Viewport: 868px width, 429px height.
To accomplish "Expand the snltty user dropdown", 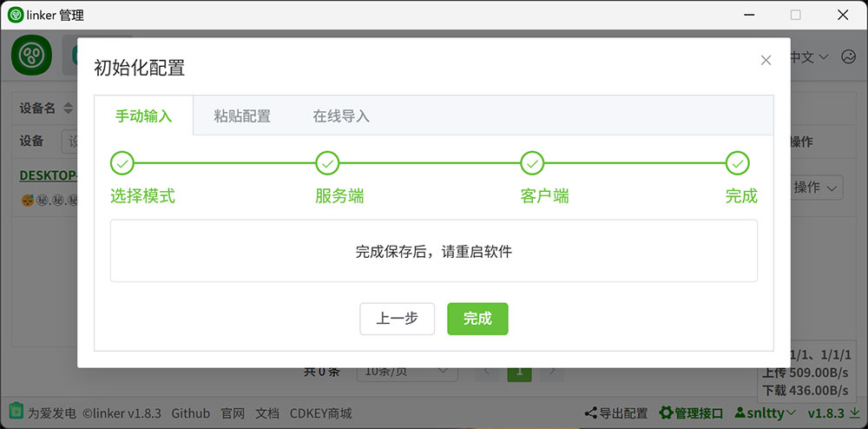I will (x=766, y=413).
